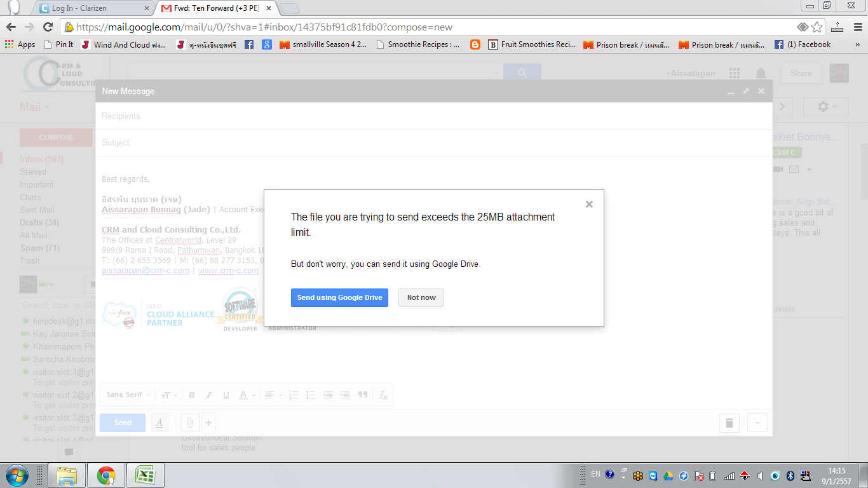Viewport: 868px width, 488px height.
Task: Open Excel from the Windows taskbar
Action: coord(146,475)
